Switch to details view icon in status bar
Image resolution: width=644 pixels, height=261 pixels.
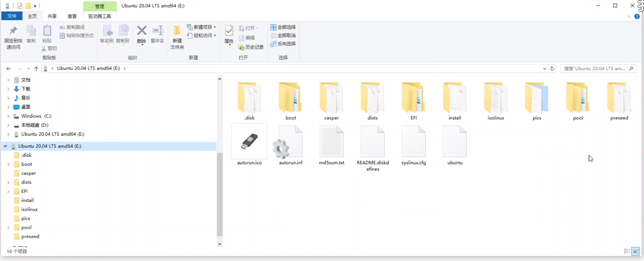pyautogui.click(x=627, y=251)
